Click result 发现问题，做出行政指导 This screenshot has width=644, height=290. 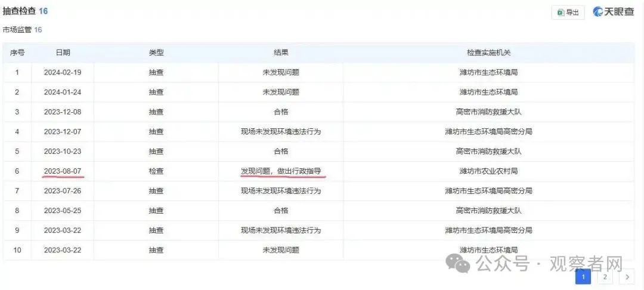(281, 171)
